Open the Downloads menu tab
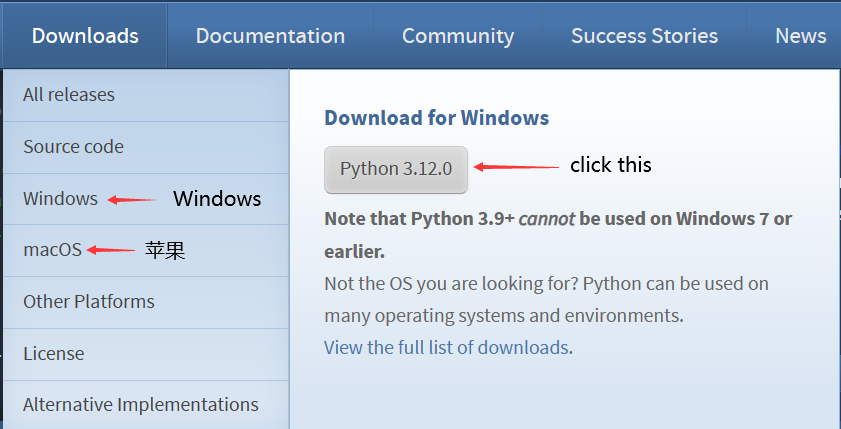 (x=85, y=35)
